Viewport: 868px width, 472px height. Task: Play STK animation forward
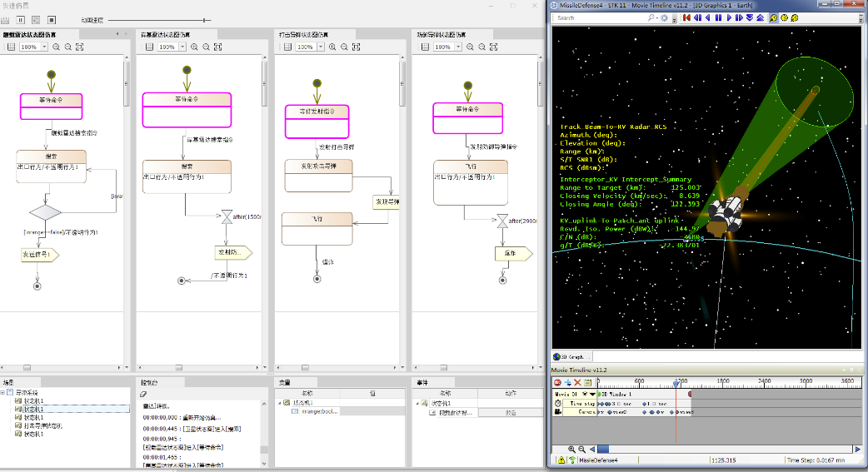[x=729, y=17]
